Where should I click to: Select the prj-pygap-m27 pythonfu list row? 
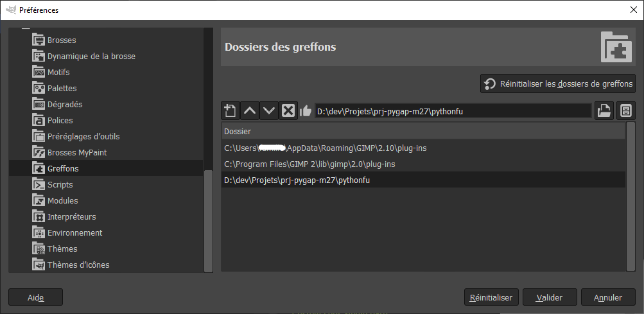click(x=423, y=180)
